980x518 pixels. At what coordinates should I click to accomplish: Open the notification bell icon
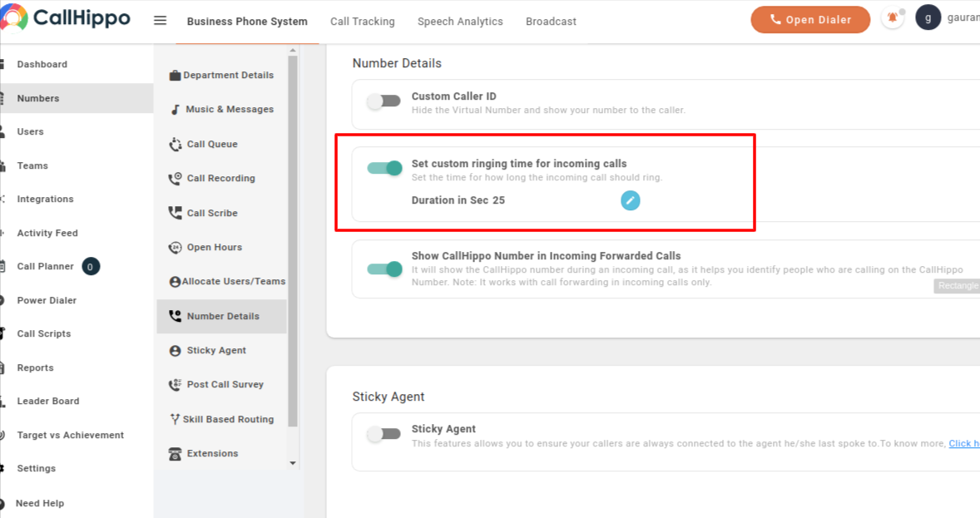point(893,18)
